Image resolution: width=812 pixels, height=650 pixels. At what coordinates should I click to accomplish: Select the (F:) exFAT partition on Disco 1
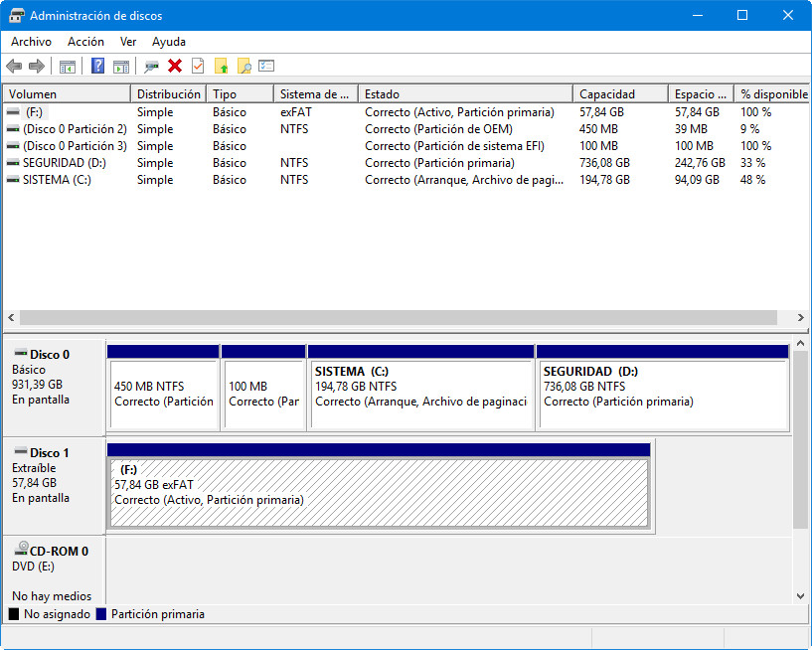[378, 492]
